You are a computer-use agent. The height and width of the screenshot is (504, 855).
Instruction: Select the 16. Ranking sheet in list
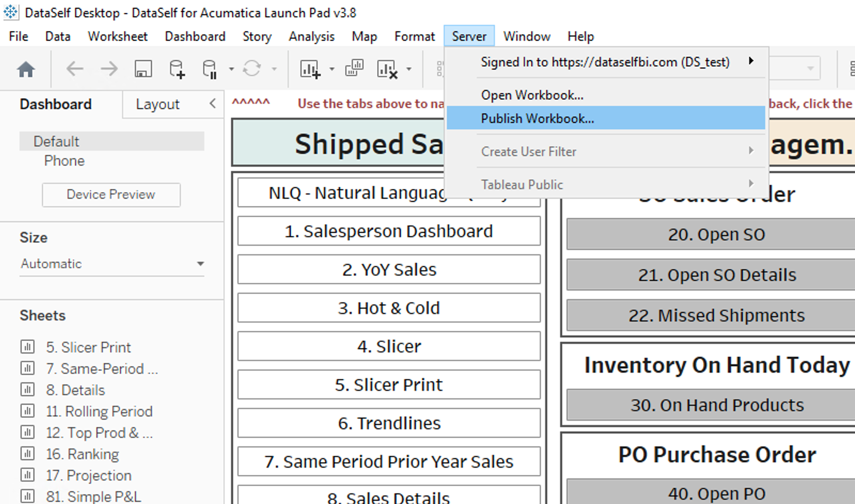82,454
